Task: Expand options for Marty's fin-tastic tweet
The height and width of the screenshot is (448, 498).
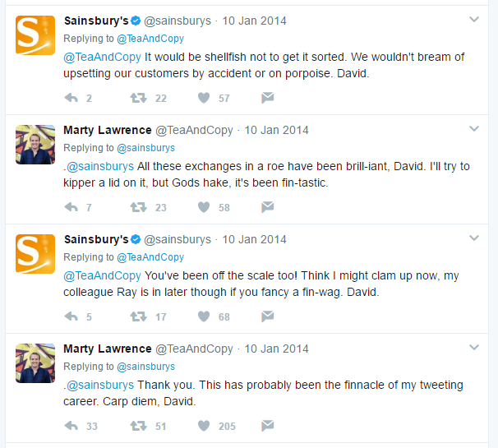Action: click(x=474, y=128)
